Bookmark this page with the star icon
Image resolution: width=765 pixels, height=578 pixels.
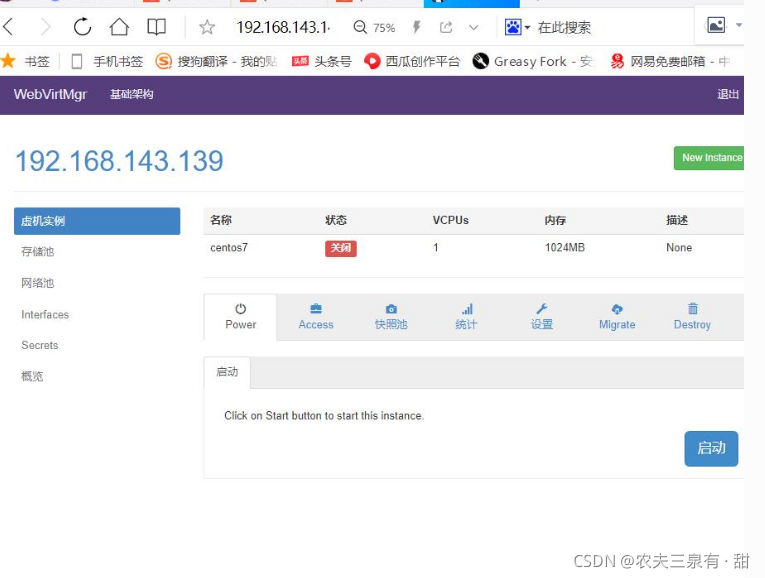tap(207, 27)
